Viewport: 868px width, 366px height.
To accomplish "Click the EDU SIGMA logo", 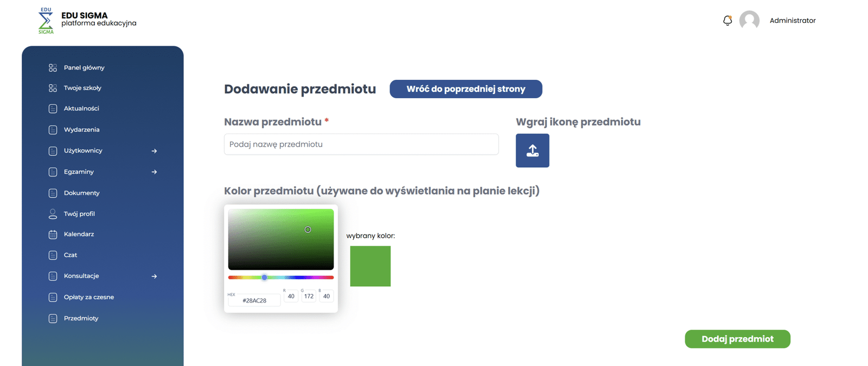I will (x=46, y=21).
